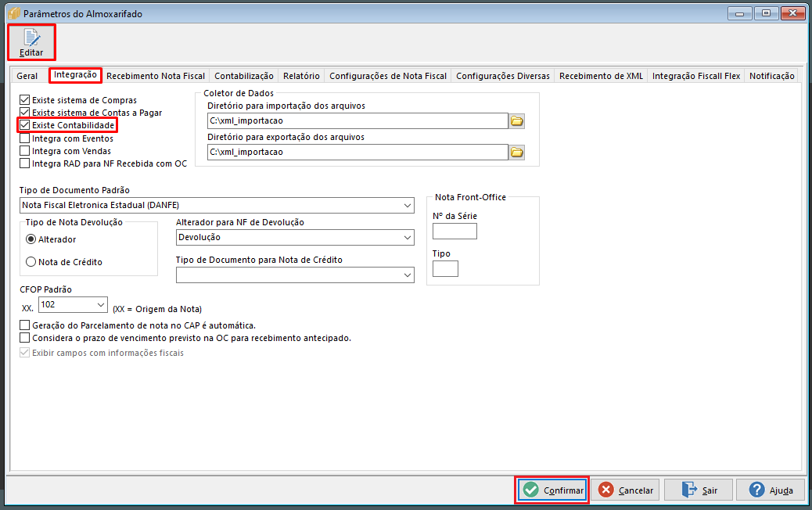The image size is (812, 510).
Task: Open Configurações Diversas tab
Action: (503, 76)
